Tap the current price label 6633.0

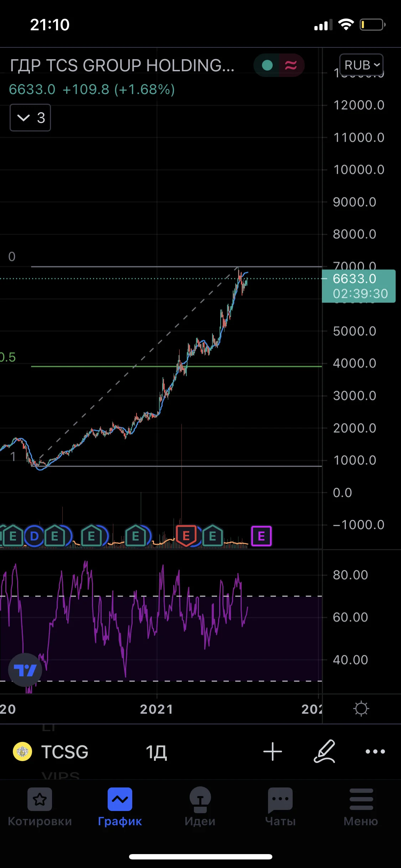click(x=359, y=286)
